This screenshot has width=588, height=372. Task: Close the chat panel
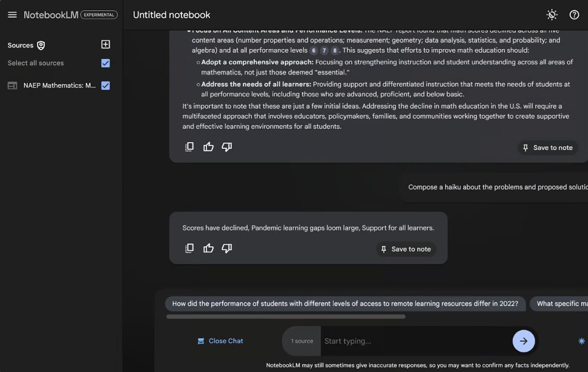point(220,341)
